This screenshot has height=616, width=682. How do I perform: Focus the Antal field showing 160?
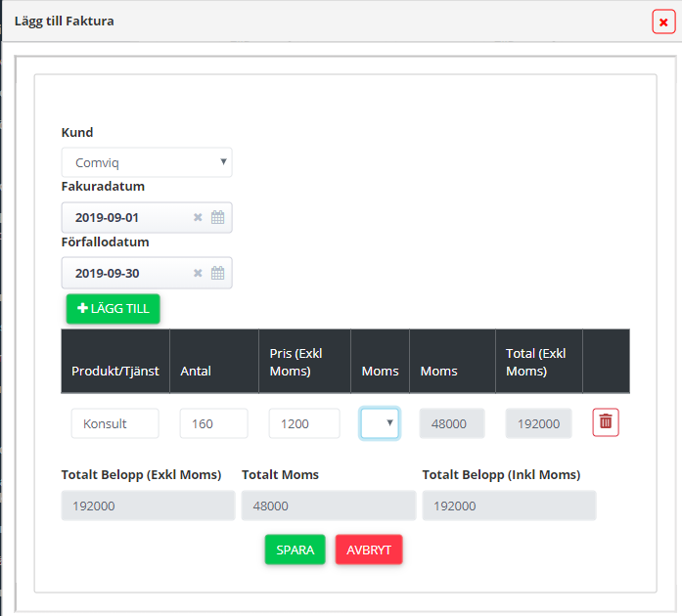(x=213, y=423)
